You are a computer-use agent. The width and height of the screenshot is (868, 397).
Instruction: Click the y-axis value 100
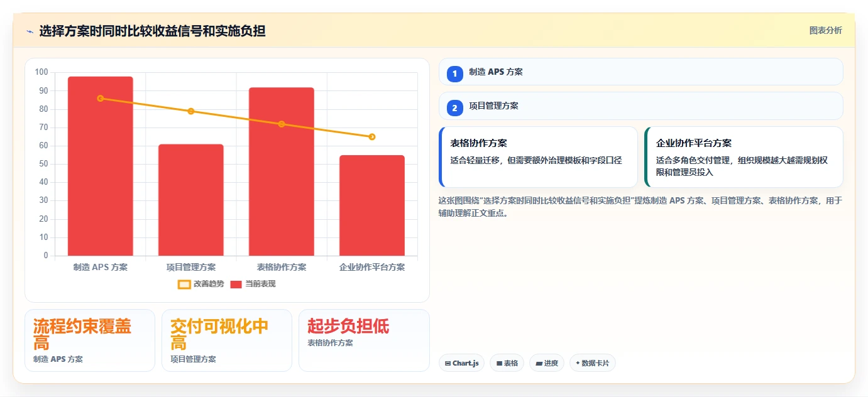[x=41, y=72]
